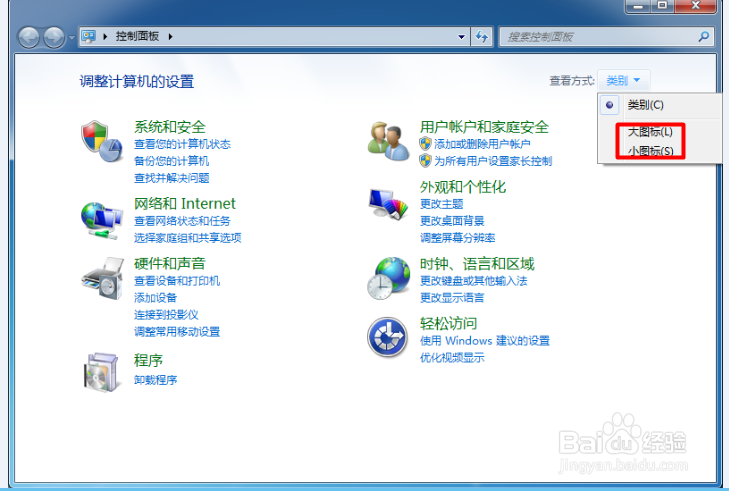This screenshot has width=729, height=491.
Task: Expand arrow after 控制面板 in breadcrumb
Action: pyautogui.click(x=171, y=36)
